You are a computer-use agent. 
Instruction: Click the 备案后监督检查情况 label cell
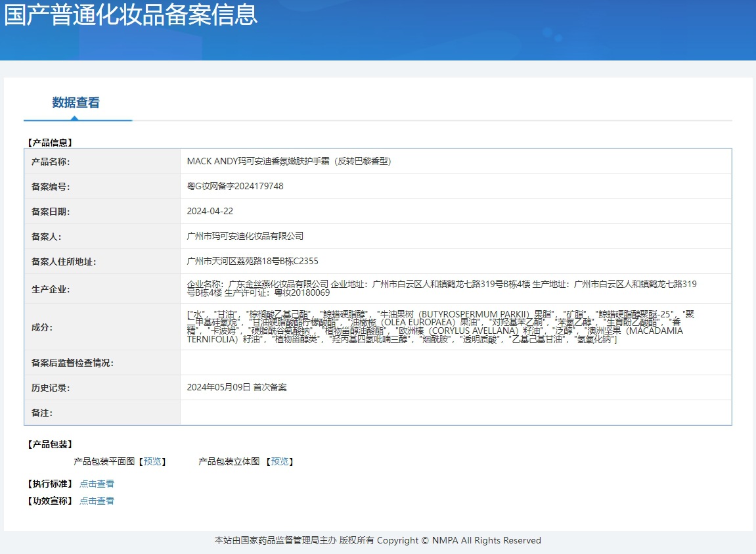point(102,363)
